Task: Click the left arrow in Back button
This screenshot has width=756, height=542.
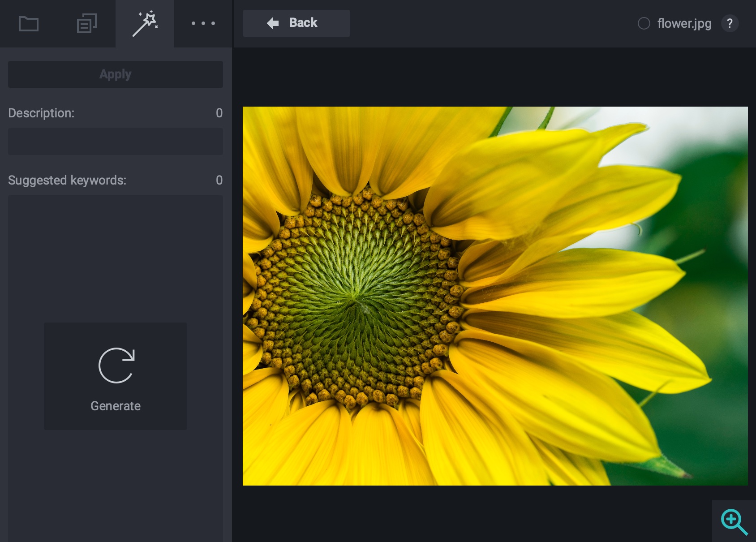Action: [273, 23]
